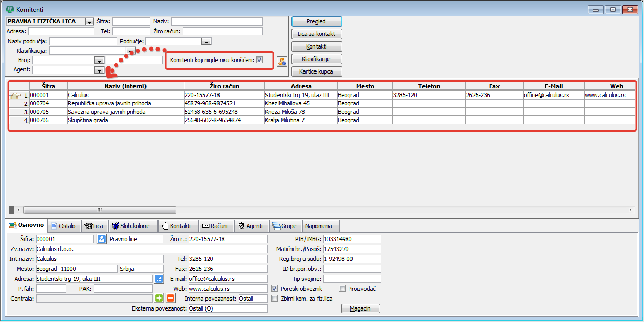Click cell office@calculus.rs in the table
The image size is (644, 322).
[554, 96]
